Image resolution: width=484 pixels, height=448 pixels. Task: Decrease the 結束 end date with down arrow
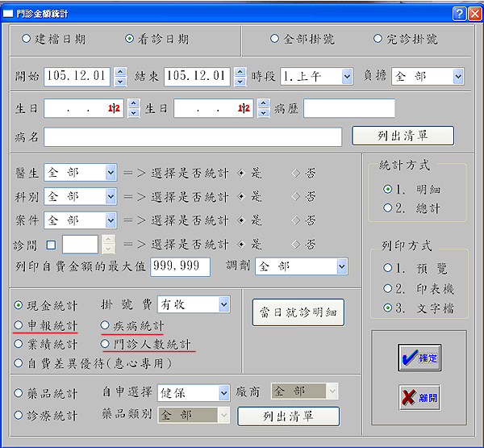[x=240, y=82]
